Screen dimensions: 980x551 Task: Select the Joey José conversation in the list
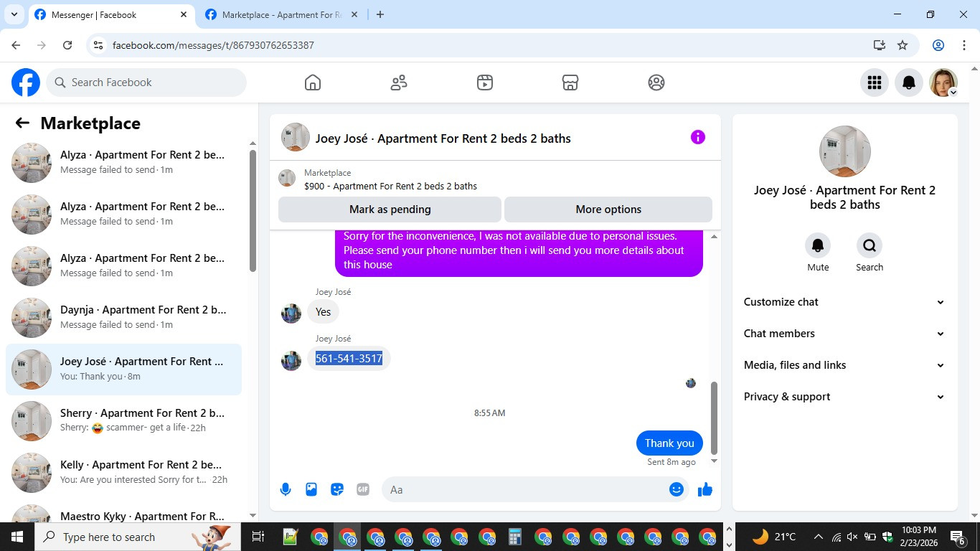[x=123, y=369]
